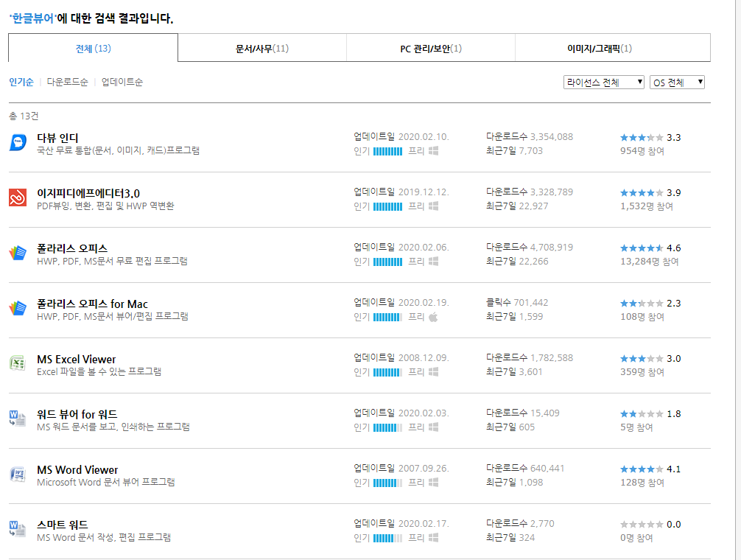741x560 pixels.
Task: Click the 이지피디에프에디터3.0 red icon
Action: tap(18, 197)
